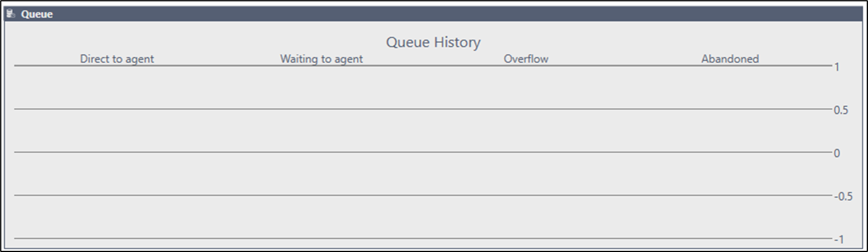This screenshot has height=252, width=868.
Task: Click the axis value 1 label
Action: [837, 67]
